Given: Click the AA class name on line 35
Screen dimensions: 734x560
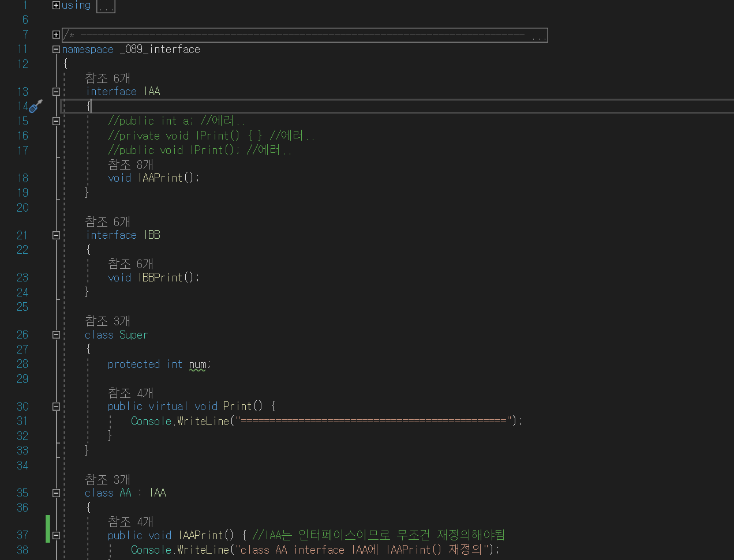Looking at the screenshot, I should 125,493.
